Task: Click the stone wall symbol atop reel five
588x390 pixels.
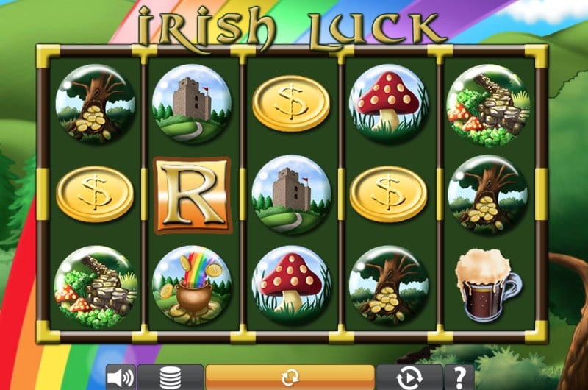Action: (489, 105)
